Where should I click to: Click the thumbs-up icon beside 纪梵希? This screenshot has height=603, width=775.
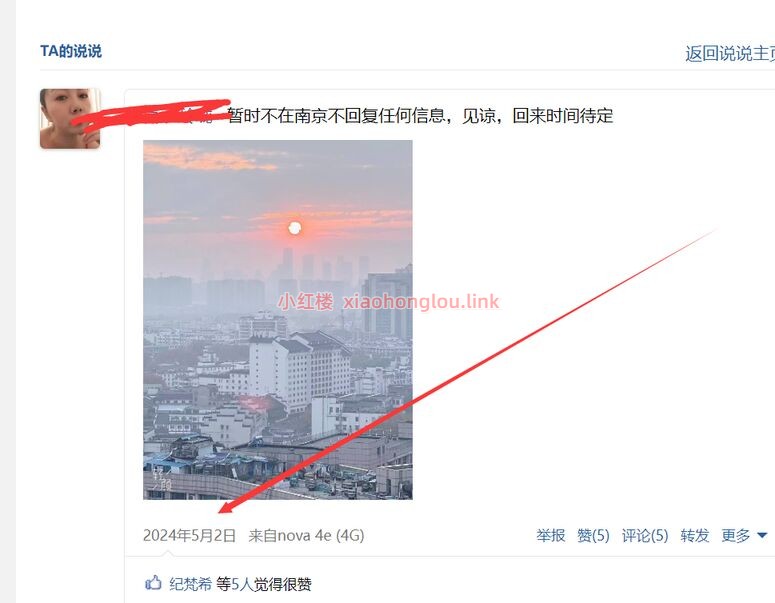click(153, 583)
